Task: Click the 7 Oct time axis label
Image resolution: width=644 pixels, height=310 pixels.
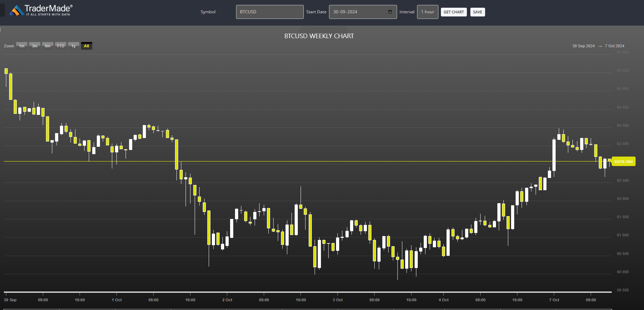Action: point(554,300)
